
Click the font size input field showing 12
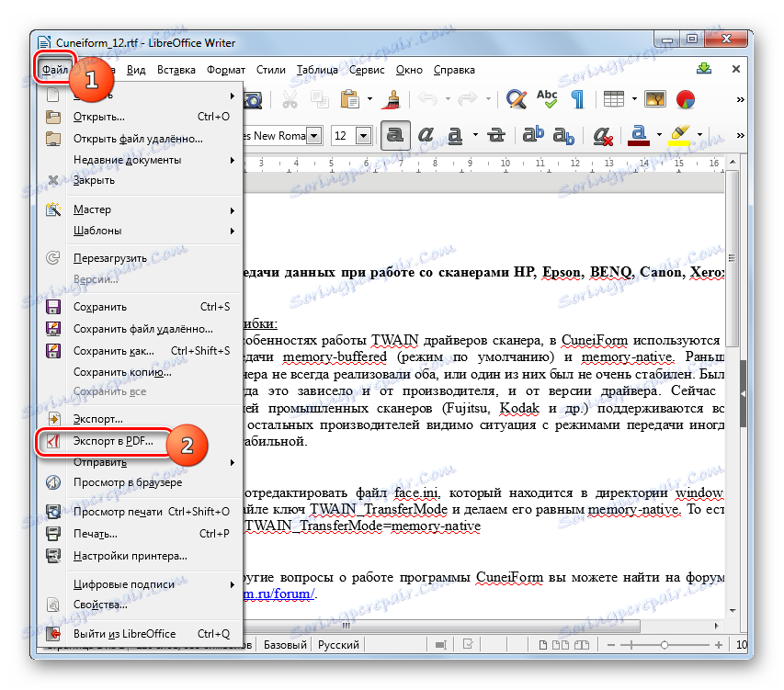coord(344,135)
